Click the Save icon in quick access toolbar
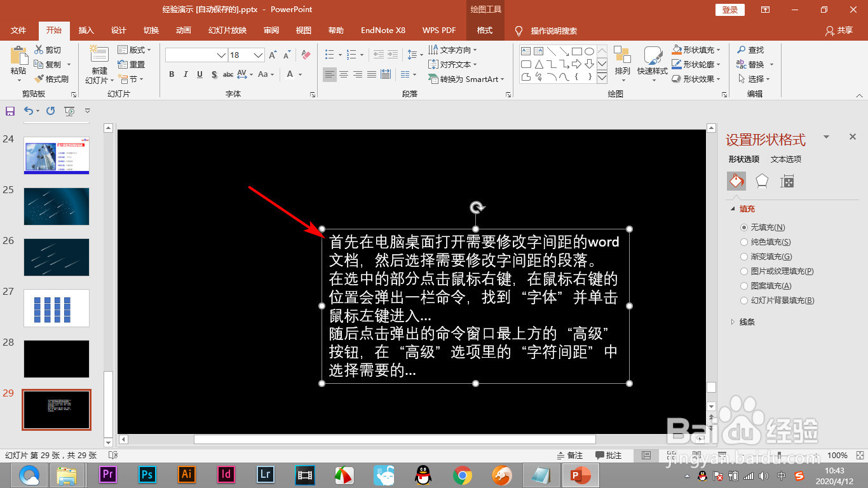This screenshot has height=488, width=868. coord(10,111)
